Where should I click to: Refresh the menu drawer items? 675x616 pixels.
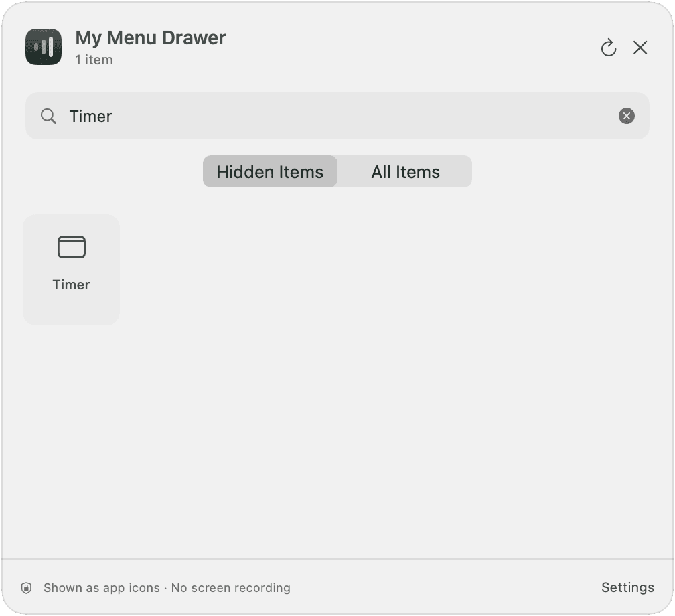[x=609, y=48]
